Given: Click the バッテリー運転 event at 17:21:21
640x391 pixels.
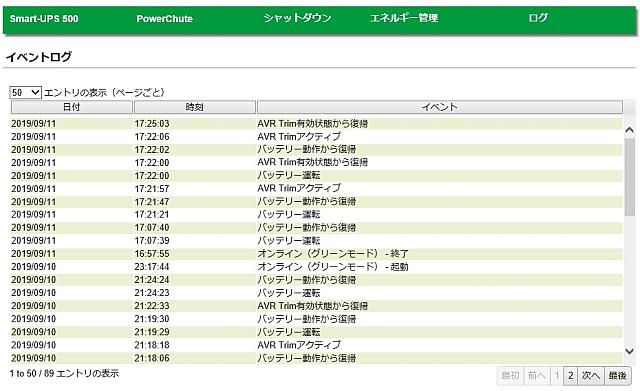Looking at the screenshot, I should pyautogui.click(x=289, y=214).
